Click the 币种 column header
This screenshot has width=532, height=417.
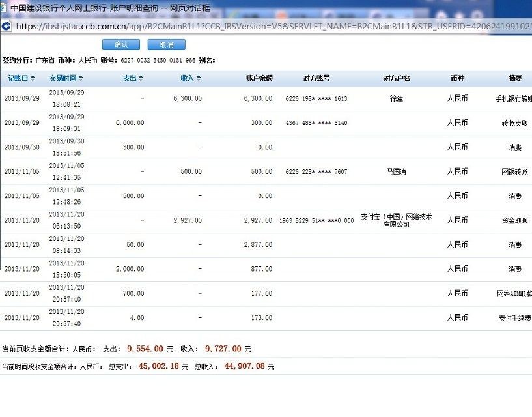[457, 79]
